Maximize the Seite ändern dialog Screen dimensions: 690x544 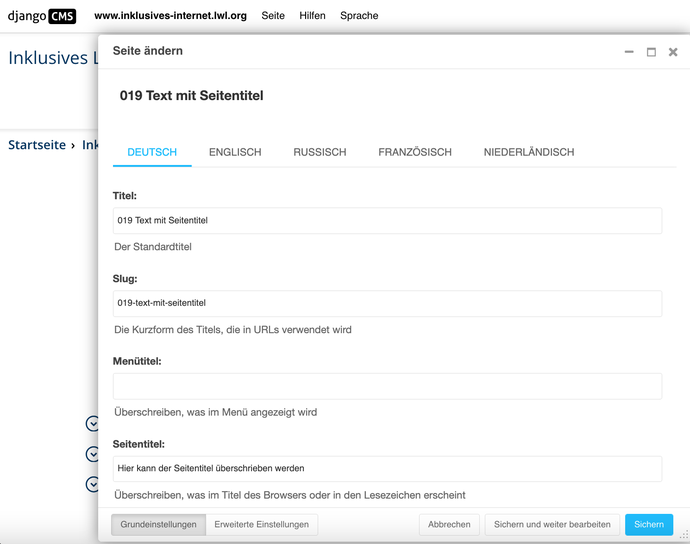pyautogui.click(x=651, y=52)
